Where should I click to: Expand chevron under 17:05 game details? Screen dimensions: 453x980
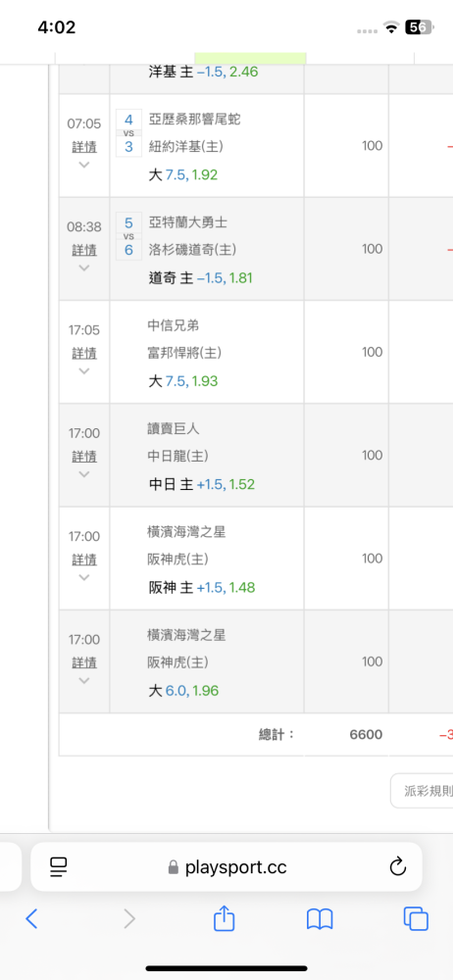(84, 370)
